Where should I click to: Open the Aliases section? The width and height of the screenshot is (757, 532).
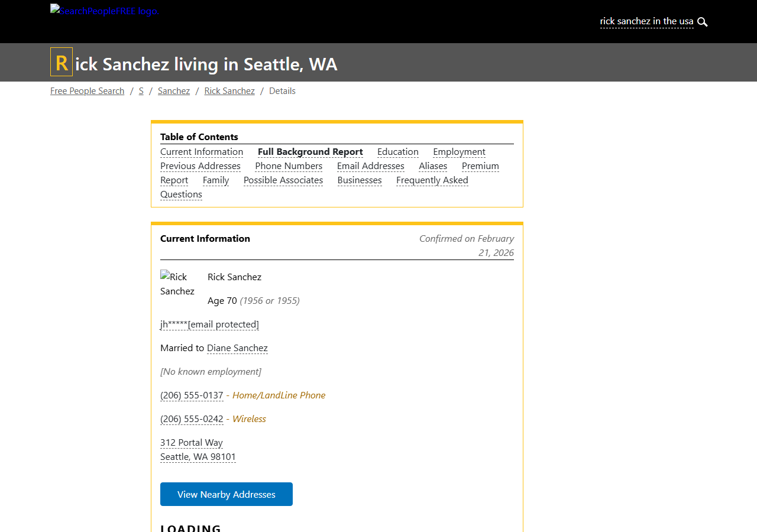pos(433,166)
